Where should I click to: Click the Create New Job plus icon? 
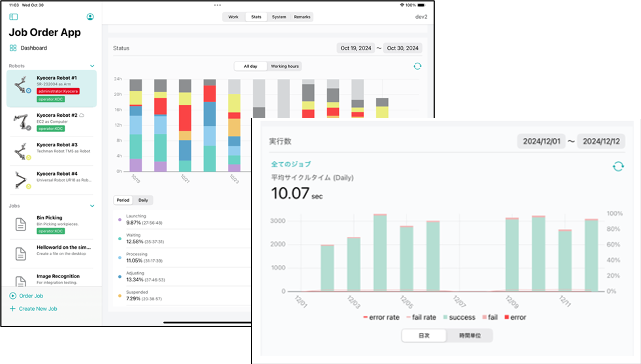click(x=12, y=309)
